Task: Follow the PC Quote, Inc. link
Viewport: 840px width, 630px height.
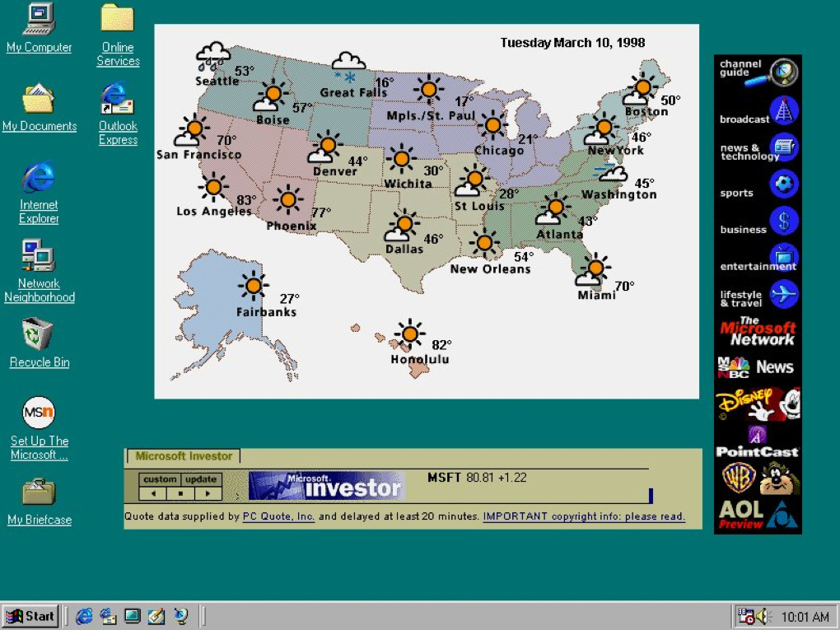Action: (278, 516)
